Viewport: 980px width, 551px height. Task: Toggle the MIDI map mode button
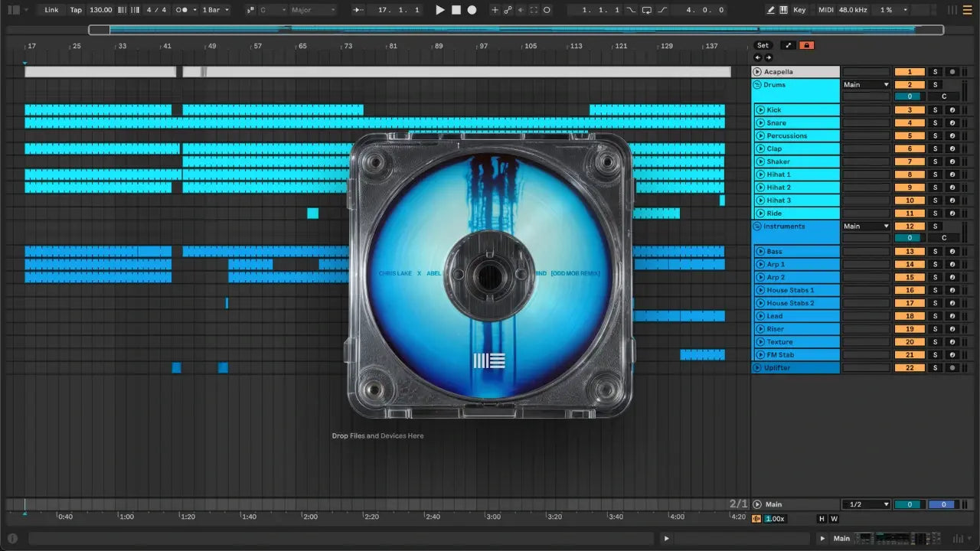[x=825, y=10]
